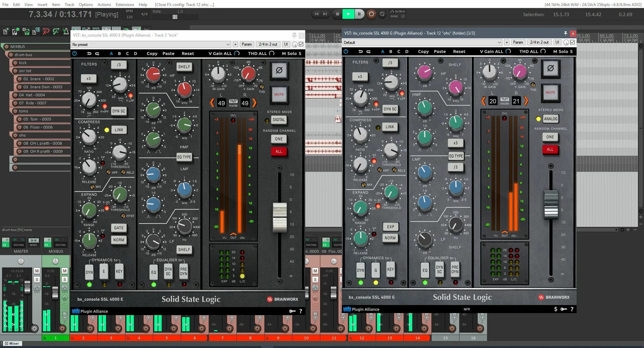Open the Insert menu
644x348 pixels.
pyautogui.click(x=42, y=4)
